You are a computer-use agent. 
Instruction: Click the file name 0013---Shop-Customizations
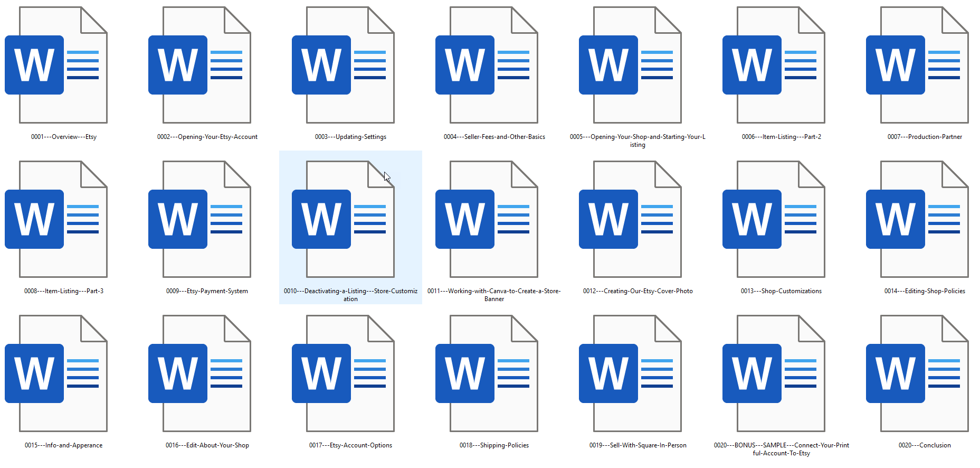point(782,291)
